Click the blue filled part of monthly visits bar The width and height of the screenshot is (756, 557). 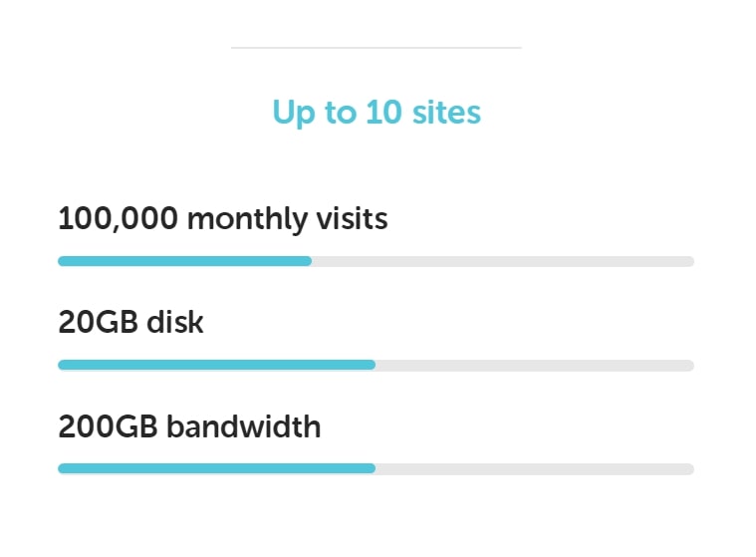coord(184,261)
